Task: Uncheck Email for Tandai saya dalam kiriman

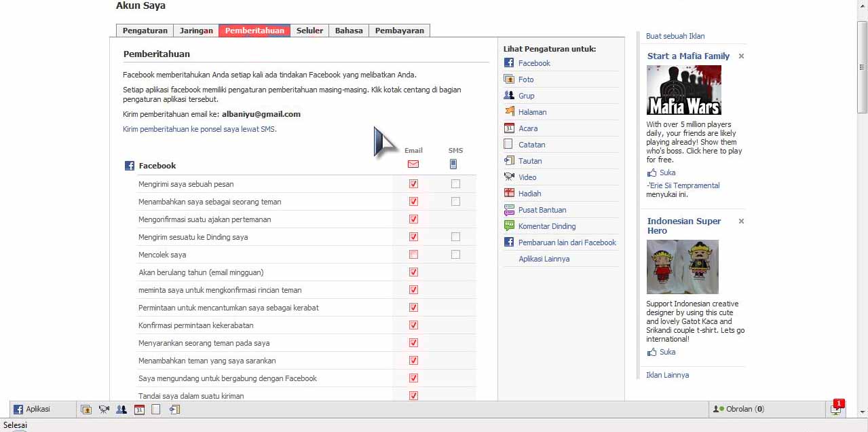Action: click(x=413, y=396)
